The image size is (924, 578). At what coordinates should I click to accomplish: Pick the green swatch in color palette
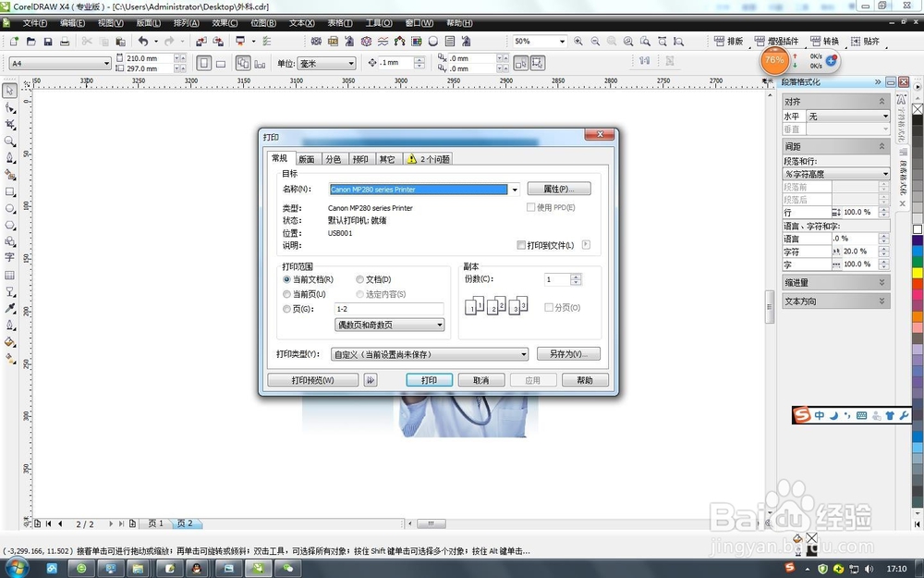pyautogui.click(x=918, y=263)
